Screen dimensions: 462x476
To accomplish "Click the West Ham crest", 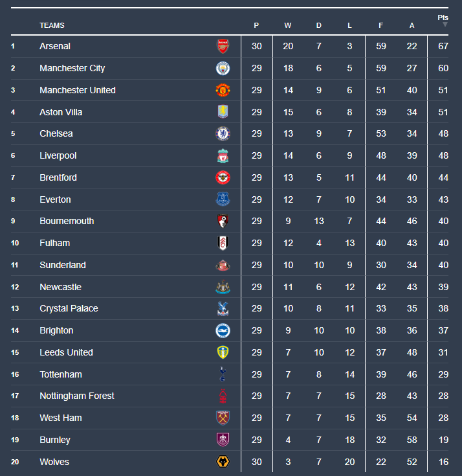I will click(x=223, y=418).
